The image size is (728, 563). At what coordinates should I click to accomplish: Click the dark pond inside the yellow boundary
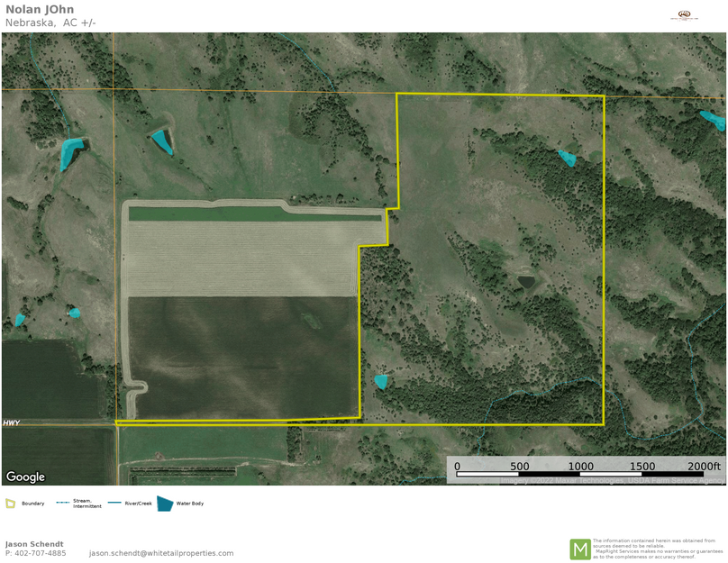pos(525,283)
